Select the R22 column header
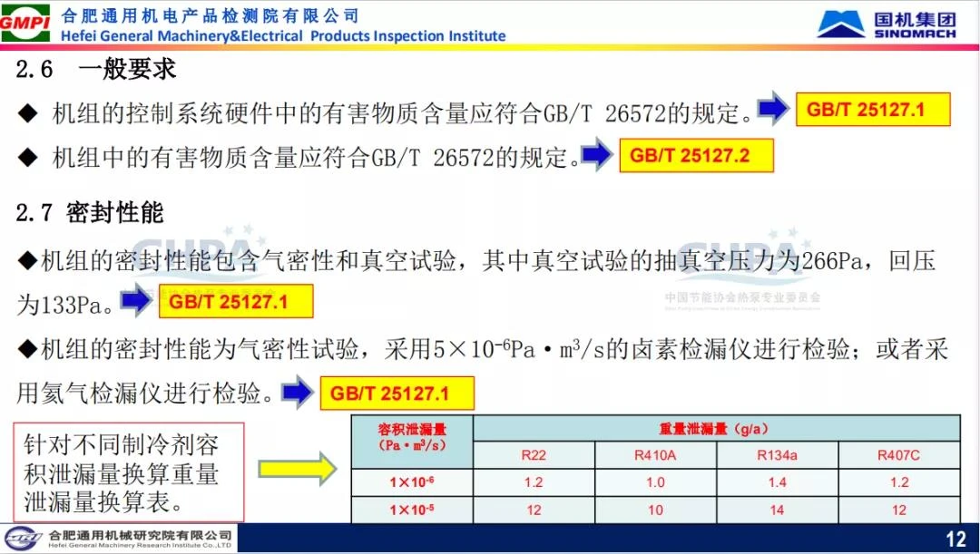This screenshot has height=554, width=980. 534,455
